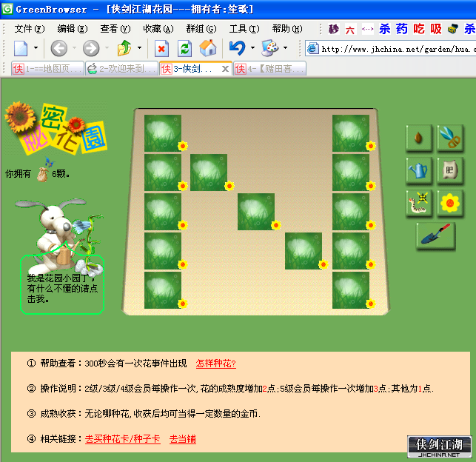Click the red 吸 shortcut button
The height and width of the screenshot is (462, 476).
[x=435, y=29]
